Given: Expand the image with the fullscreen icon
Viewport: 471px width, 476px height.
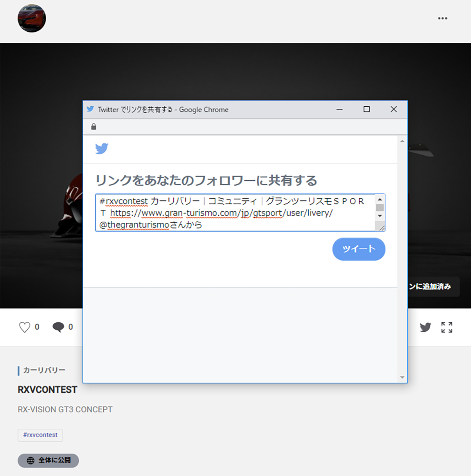Looking at the screenshot, I should [x=446, y=327].
